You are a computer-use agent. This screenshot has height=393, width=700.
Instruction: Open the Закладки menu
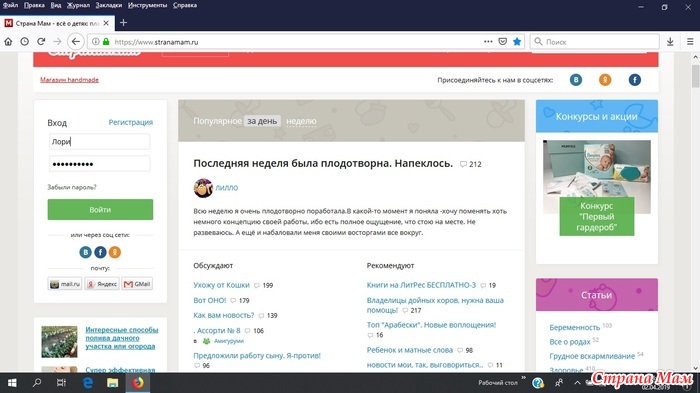point(108,5)
